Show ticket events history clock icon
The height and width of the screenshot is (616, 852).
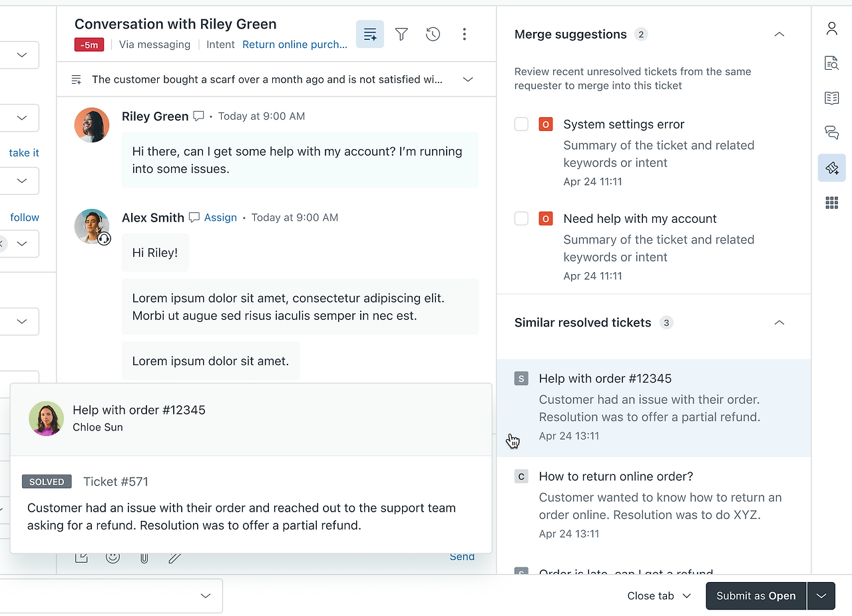click(x=433, y=34)
